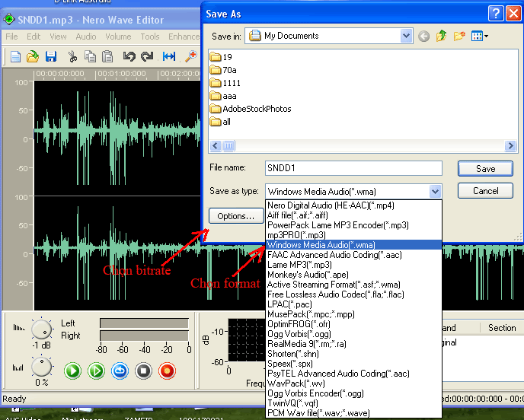Choose Ogg Vorbis(*.ogg) format
Viewport: 524px width, 420px height.
[x=353, y=334]
